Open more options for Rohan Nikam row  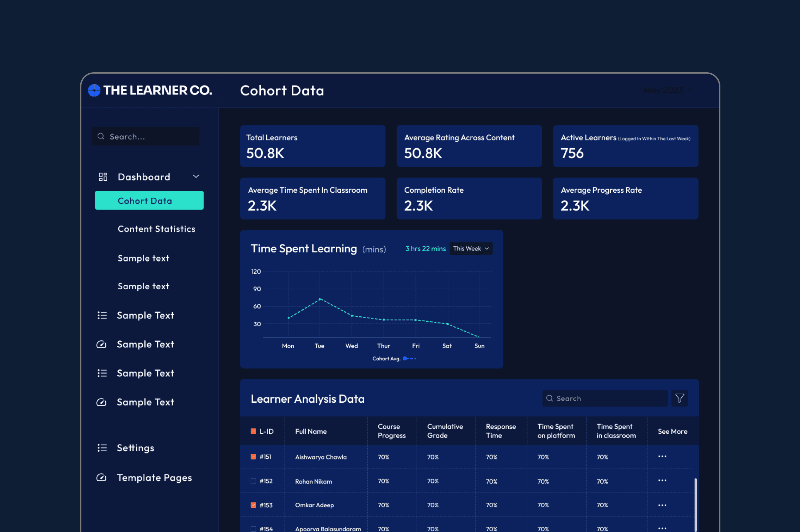click(x=662, y=480)
